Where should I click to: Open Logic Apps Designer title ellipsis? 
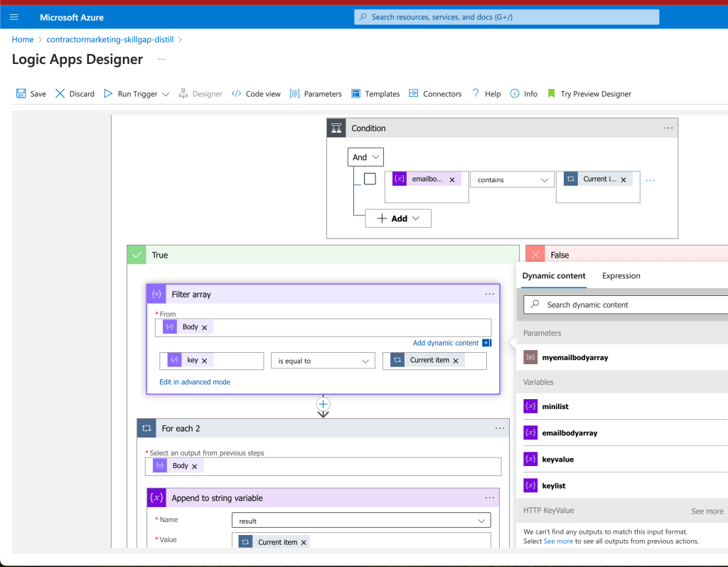coord(161,60)
